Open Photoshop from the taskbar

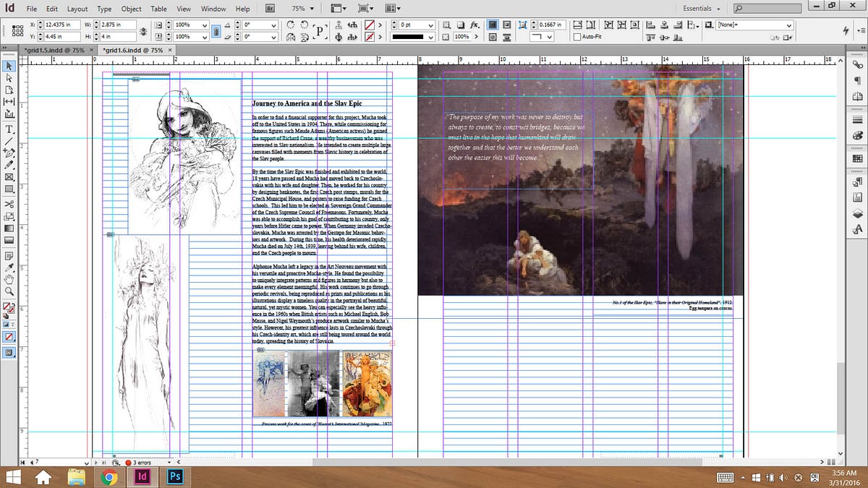click(174, 477)
